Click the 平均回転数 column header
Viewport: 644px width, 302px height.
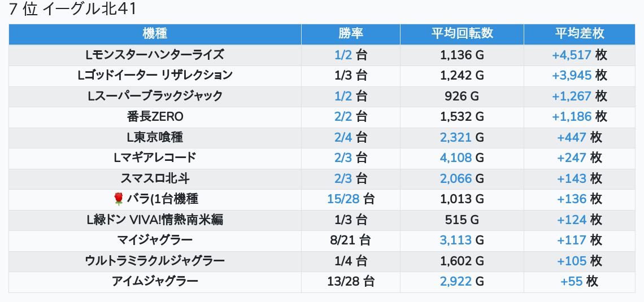[462, 34]
